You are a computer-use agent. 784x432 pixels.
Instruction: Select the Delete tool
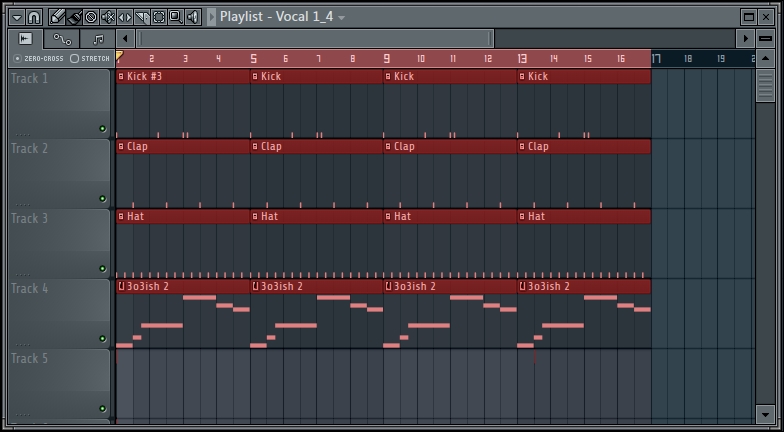coord(91,18)
